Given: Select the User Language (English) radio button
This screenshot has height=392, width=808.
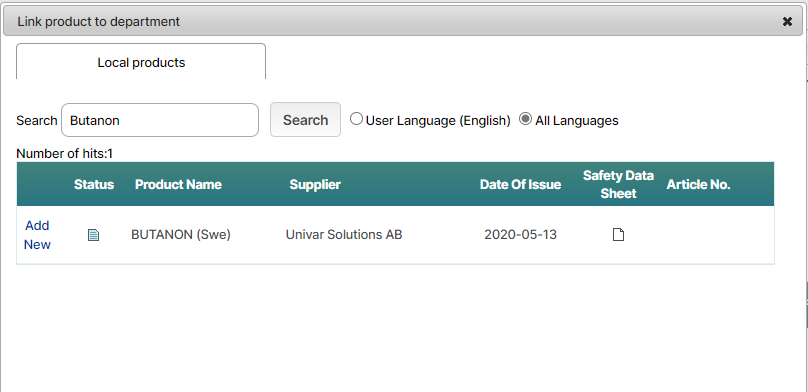Looking at the screenshot, I should coord(356,119).
